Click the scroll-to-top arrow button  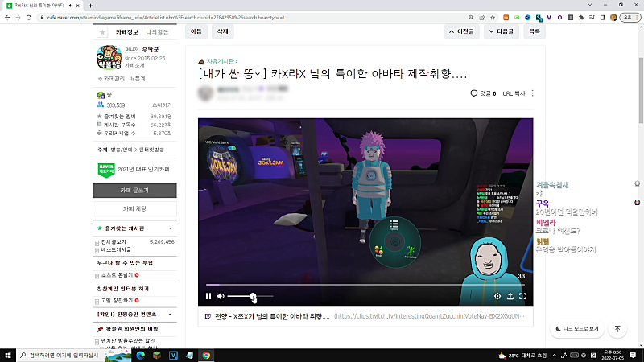(x=617, y=329)
